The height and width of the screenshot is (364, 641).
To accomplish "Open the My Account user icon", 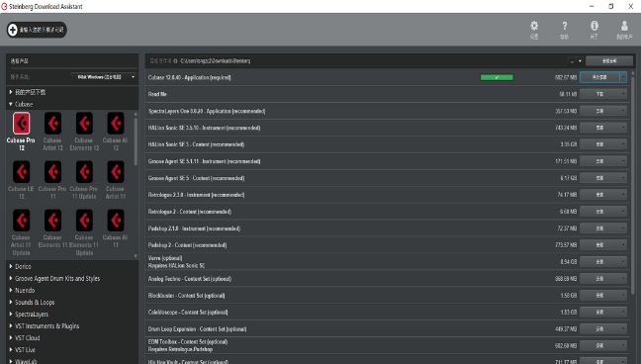I will tap(624, 30).
